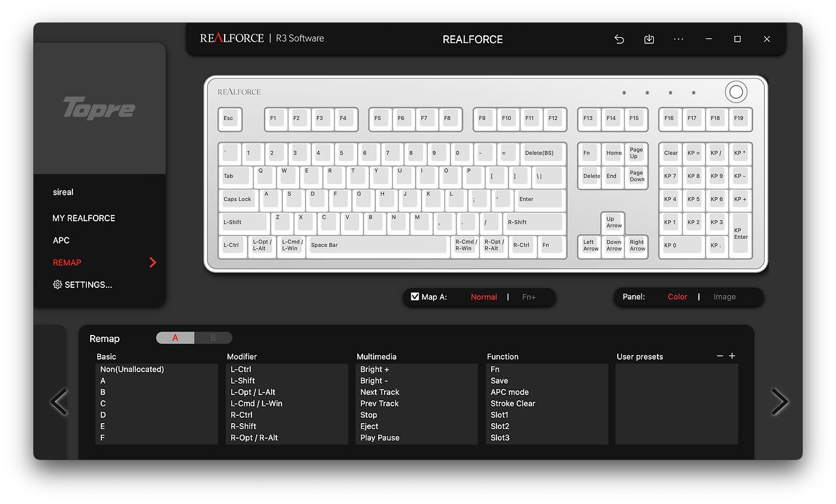Select the Caps Lock key
Image resolution: width=836 pixels, height=504 pixels.
coord(239,200)
